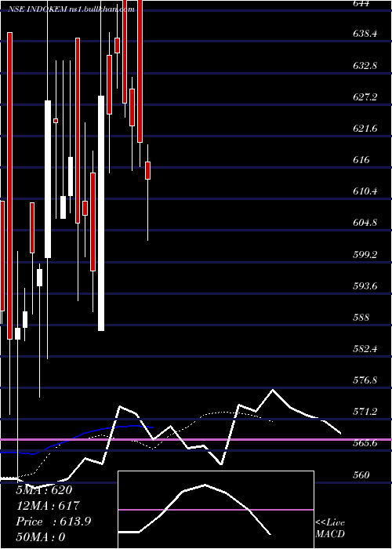Click the 588 price axis label

click(x=361, y=318)
